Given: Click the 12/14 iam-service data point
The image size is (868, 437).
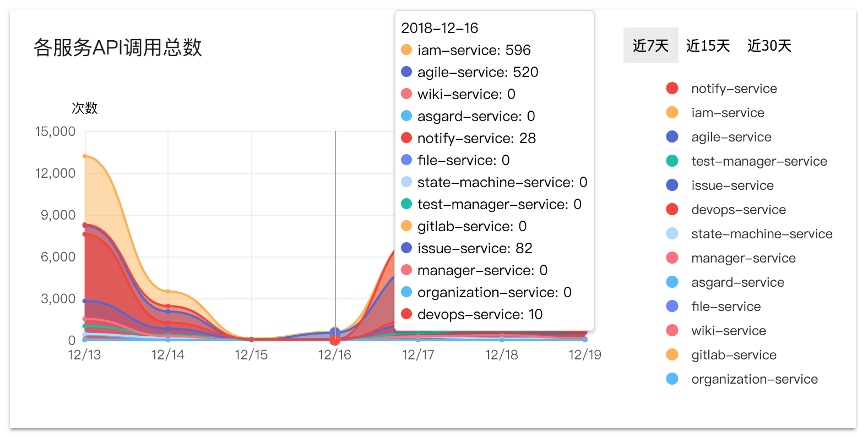Looking at the screenshot, I should pos(168,291).
